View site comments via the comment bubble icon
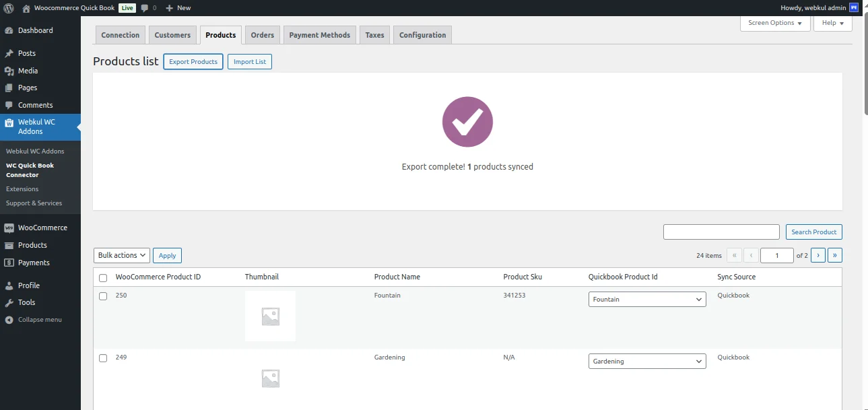Viewport: 868px width, 410px height. click(147, 7)
